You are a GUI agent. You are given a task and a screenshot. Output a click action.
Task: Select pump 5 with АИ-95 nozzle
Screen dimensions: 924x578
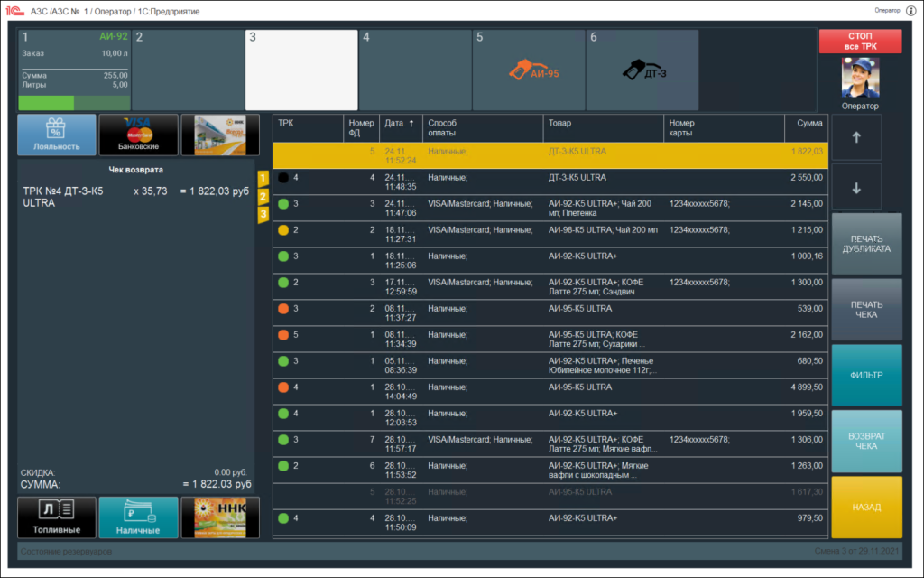click(529, 70)
